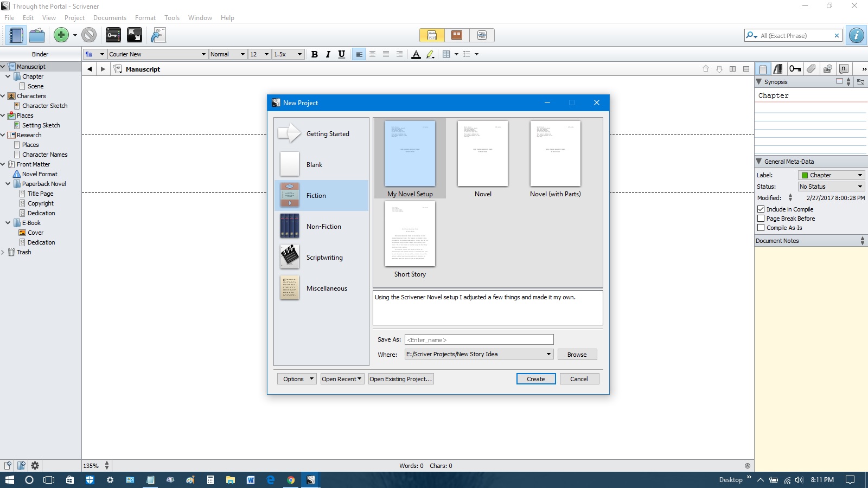The image size is (868, 488).
Task: Switch to Corkboard view mode
Action: tap(457, 35)
